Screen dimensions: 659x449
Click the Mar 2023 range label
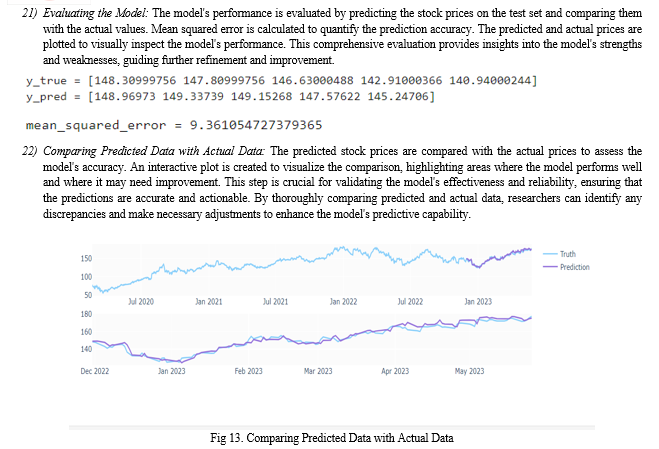317,371
